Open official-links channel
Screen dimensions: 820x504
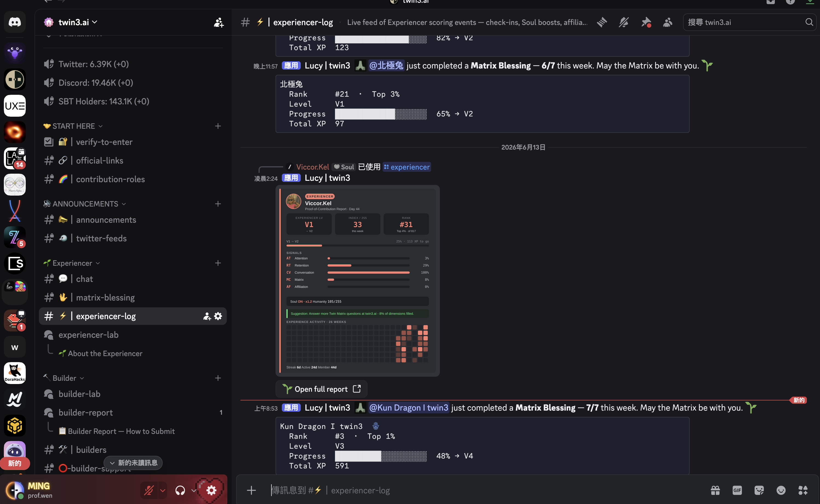coord(133,161)
